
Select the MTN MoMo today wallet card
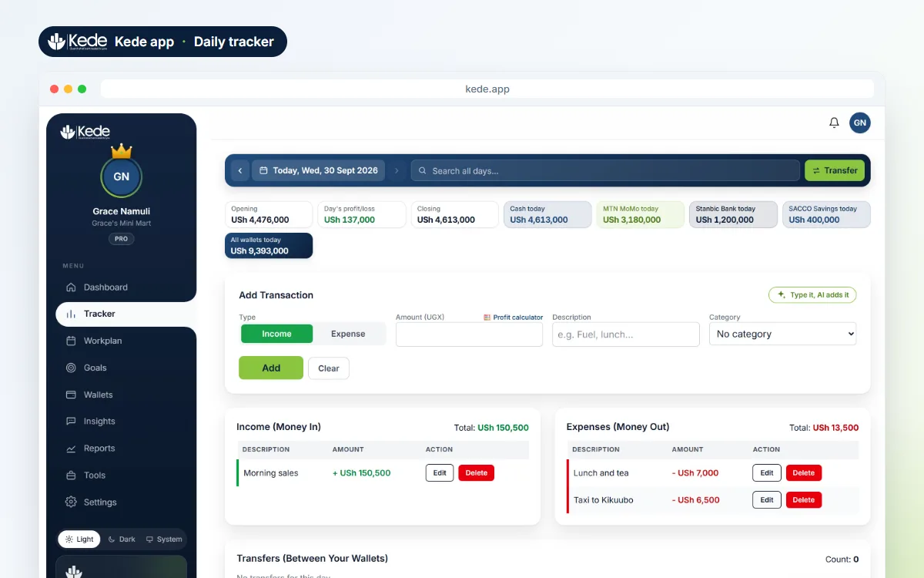640,215
